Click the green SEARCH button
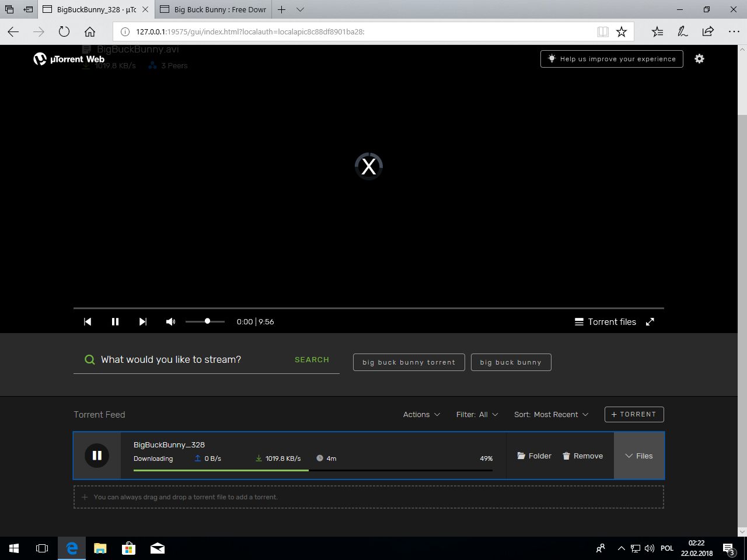 [x=312, y=360]
